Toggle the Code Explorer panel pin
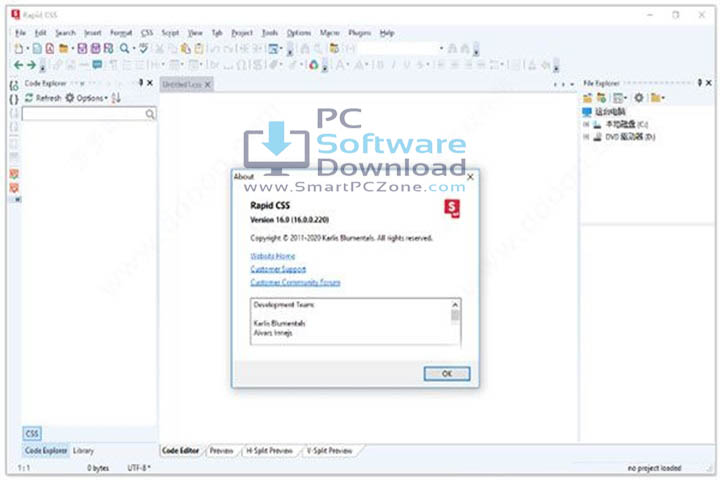Image resolution: width=720 pixels, height=480 pixels. click(141, 83)
